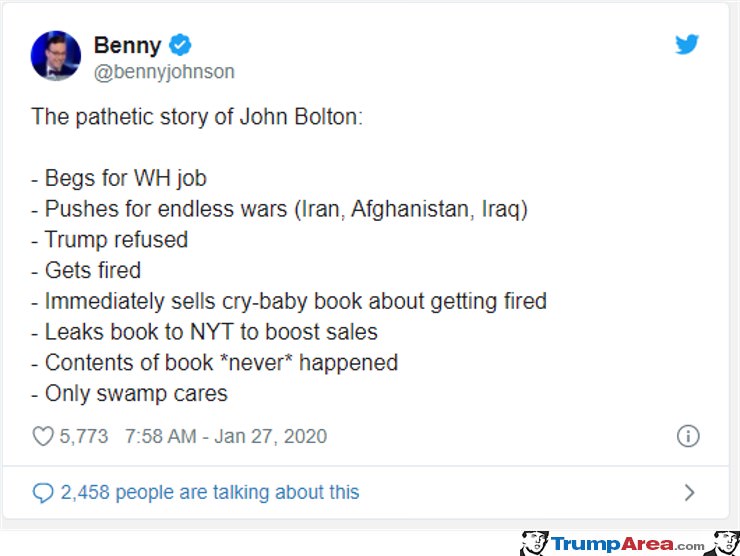Screen dimensions: 740x556
Task: Click the 5,773 likes count
Action: tap(84, 436)
